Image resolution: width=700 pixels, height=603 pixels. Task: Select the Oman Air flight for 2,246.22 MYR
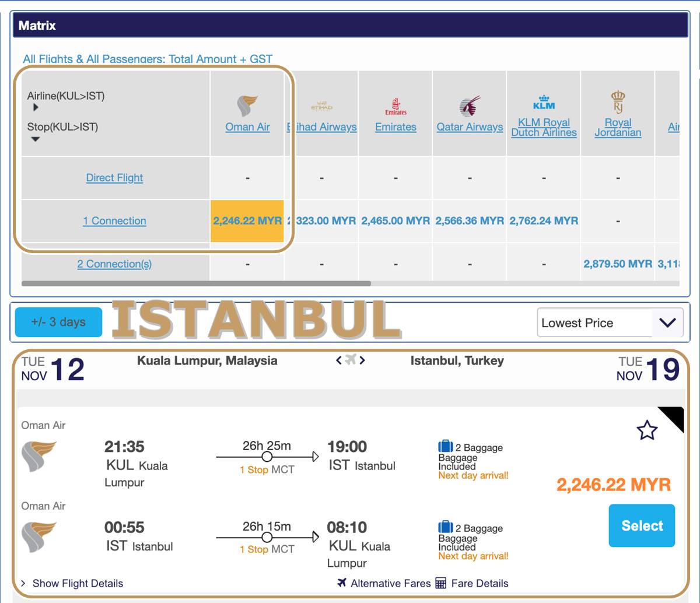642,525
